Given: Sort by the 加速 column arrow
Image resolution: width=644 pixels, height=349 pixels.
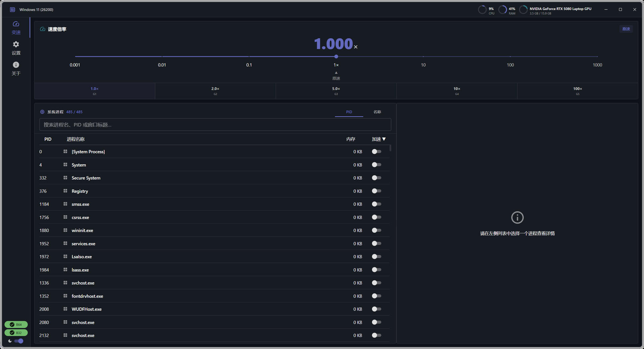Looking at the screenshot, I should coord(384,139).
